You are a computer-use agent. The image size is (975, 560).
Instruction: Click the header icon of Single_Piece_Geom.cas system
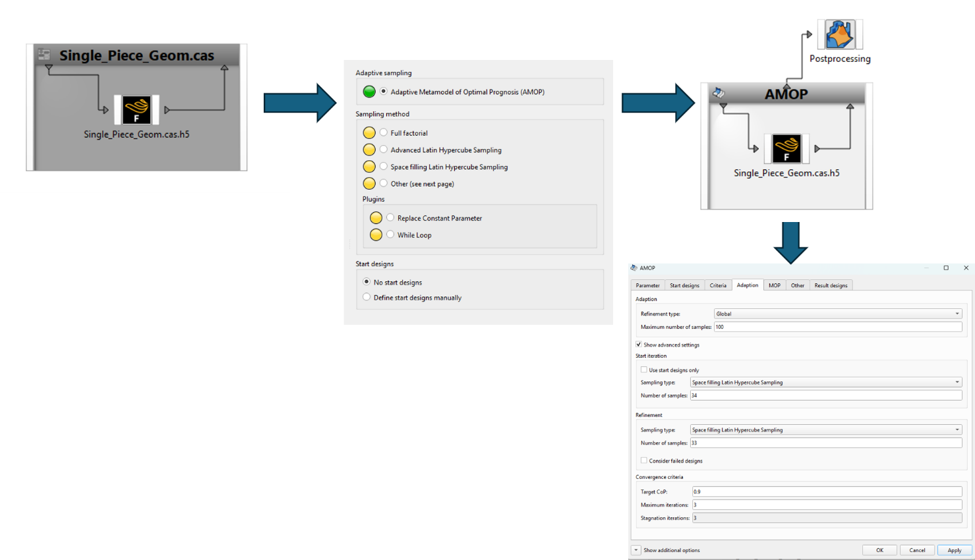[44, 54]
